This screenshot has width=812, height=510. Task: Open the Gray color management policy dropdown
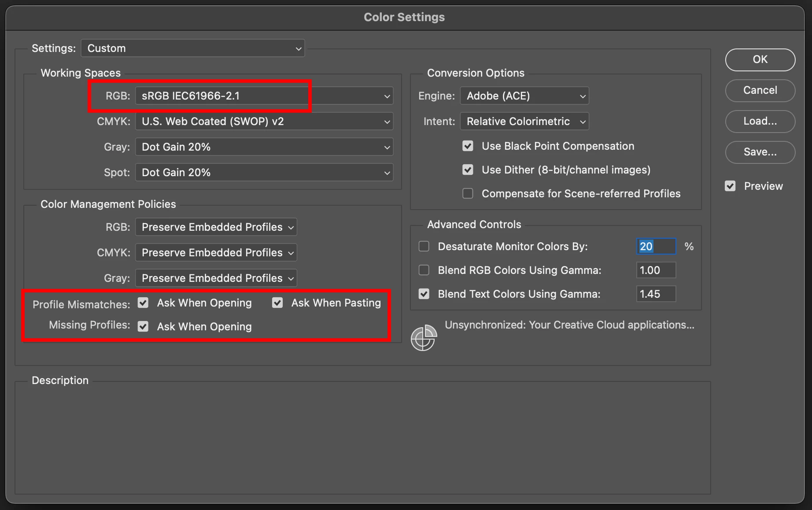(x=216, y=278)
